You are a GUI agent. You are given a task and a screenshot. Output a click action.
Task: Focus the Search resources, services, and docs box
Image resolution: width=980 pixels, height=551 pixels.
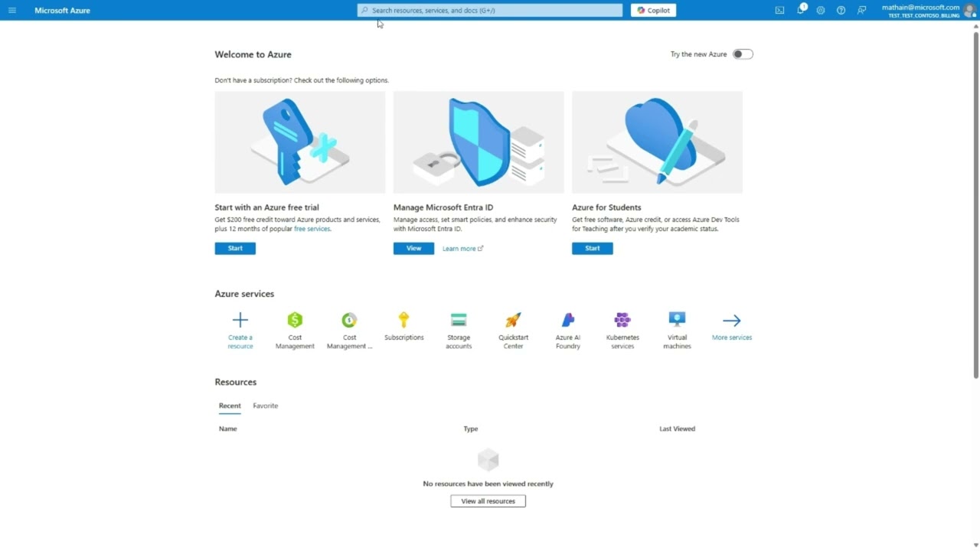(x=490, y=10)
